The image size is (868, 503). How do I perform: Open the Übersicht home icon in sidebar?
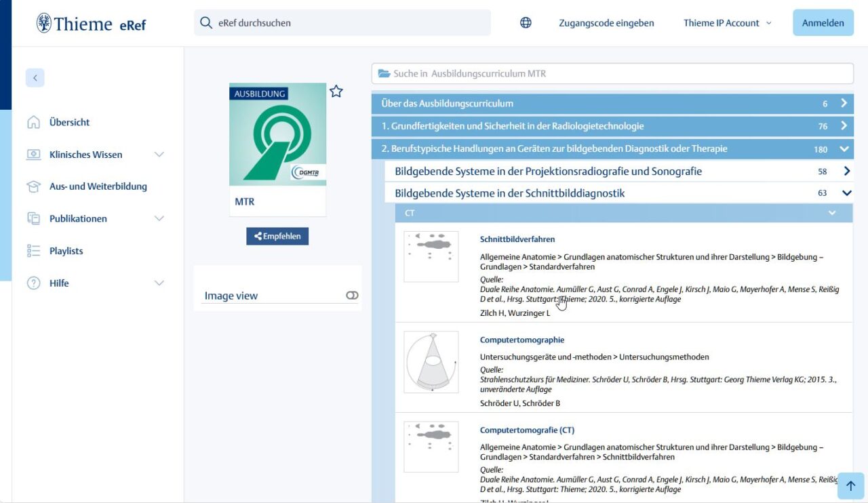pyautogui.click(x=33, y=122)
